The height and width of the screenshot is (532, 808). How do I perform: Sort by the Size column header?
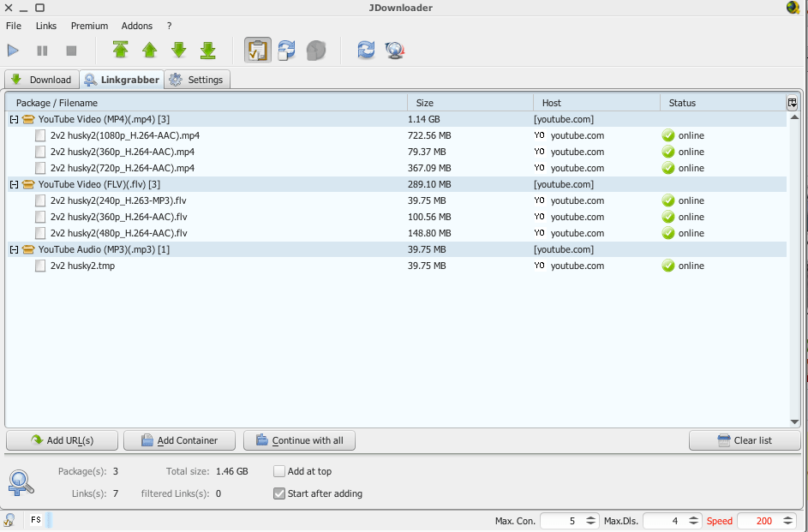[x=470, y=103]
